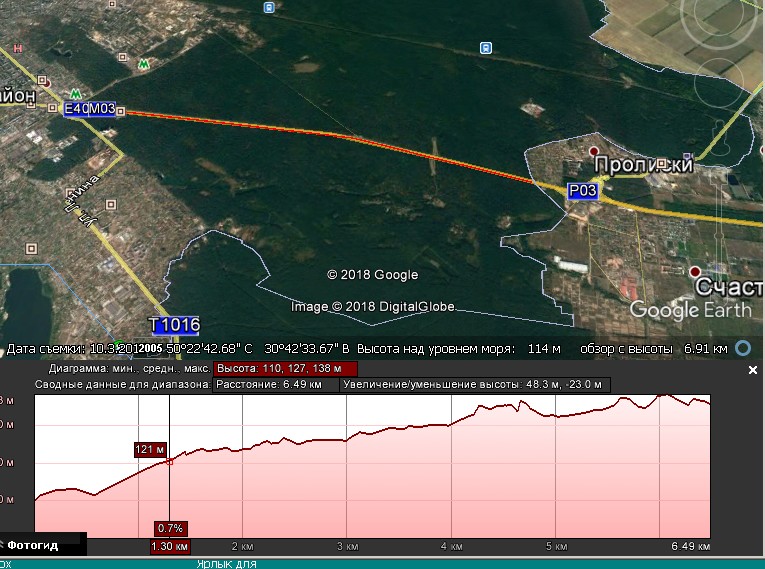
Task: Click the P03 road shield
Action: coord(582,190)
